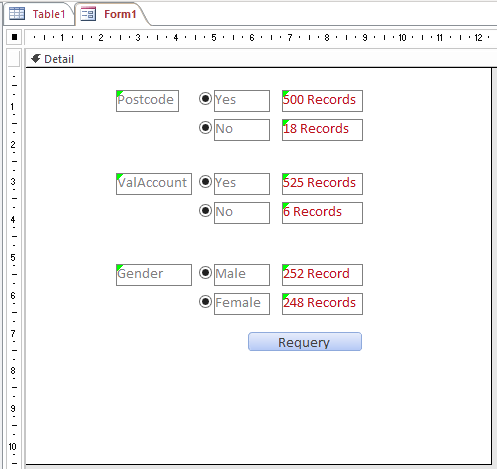Select the 248 Records label
497x469 pixels.
(x=322, y=304)
